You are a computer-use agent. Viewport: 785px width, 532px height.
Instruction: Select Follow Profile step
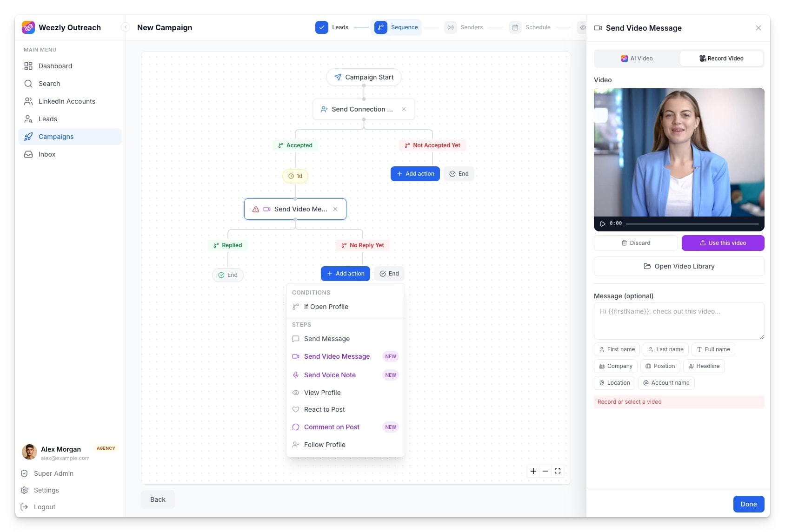346,445
